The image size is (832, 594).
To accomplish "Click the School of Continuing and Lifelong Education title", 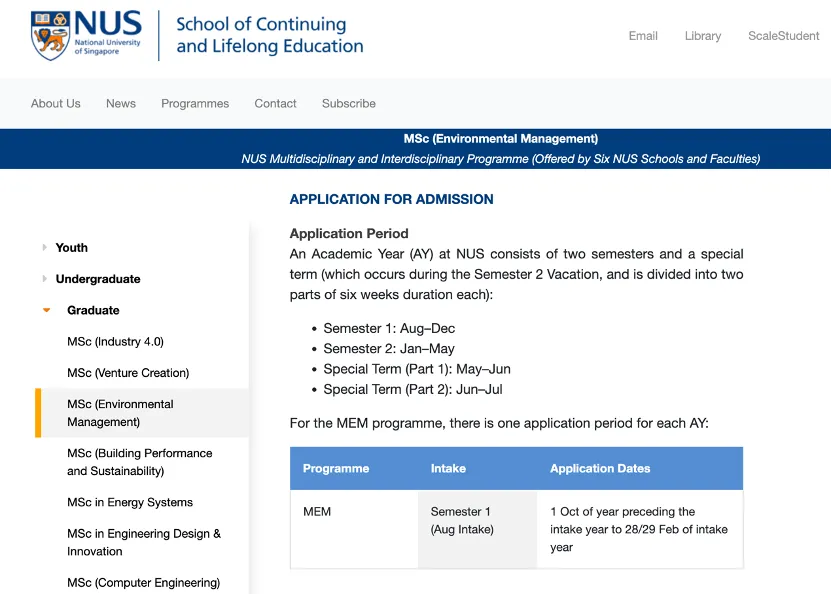I will [x=270, y=36].
